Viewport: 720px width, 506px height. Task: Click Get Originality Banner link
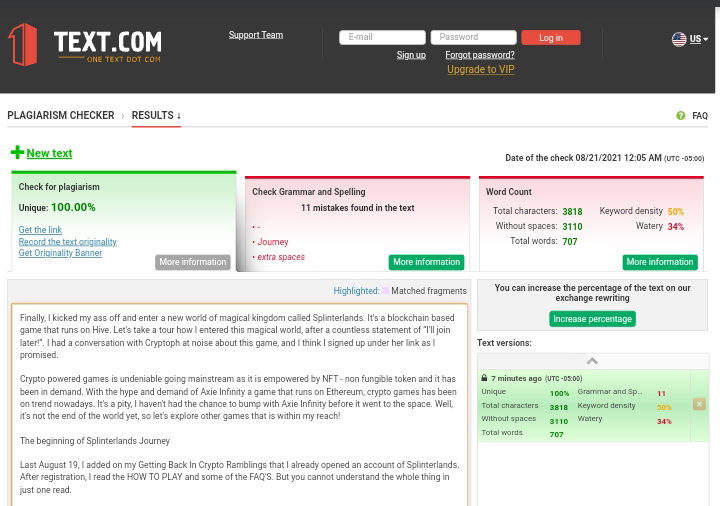60,253
